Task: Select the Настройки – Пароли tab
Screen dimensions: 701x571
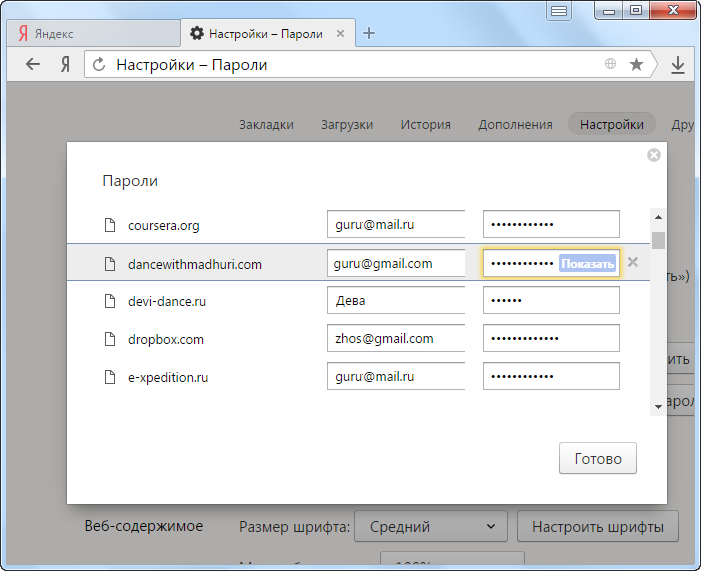Action: click(x=268, y=34)
